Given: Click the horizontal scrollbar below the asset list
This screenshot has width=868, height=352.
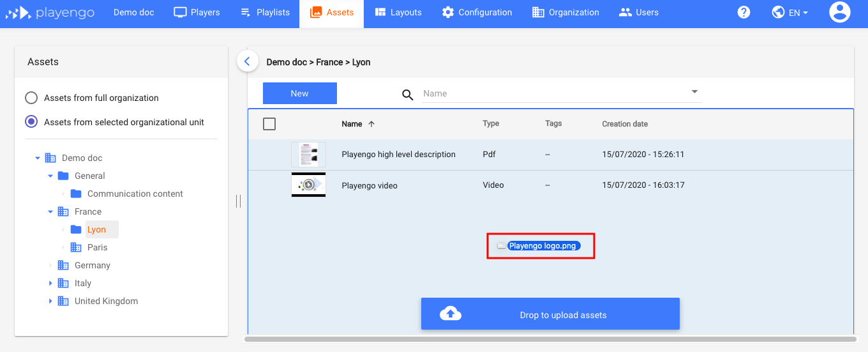Looking at the screenshot, I should coord(550,339).
